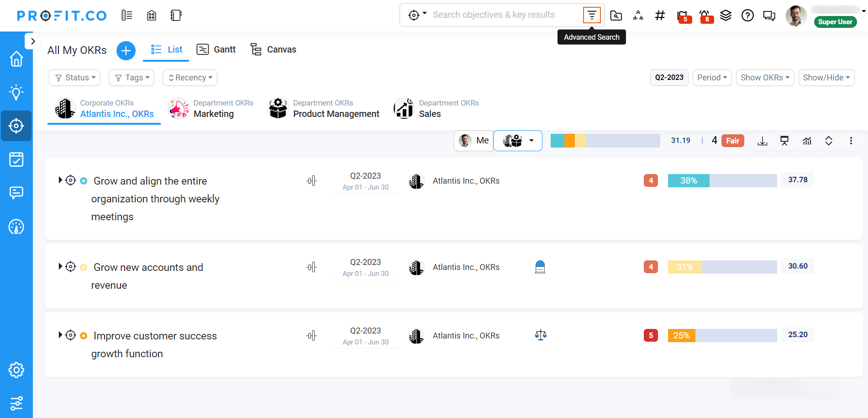Click the hashtag icon in the header
Viewport: 868px width, 418px height.
coord(660,16)
